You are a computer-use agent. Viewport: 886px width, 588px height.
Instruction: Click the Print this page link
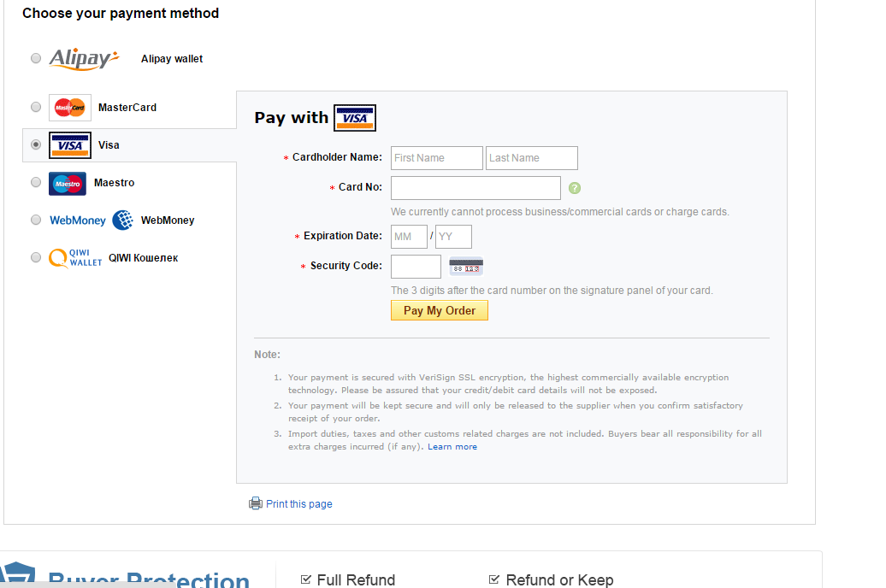[299, 504]
